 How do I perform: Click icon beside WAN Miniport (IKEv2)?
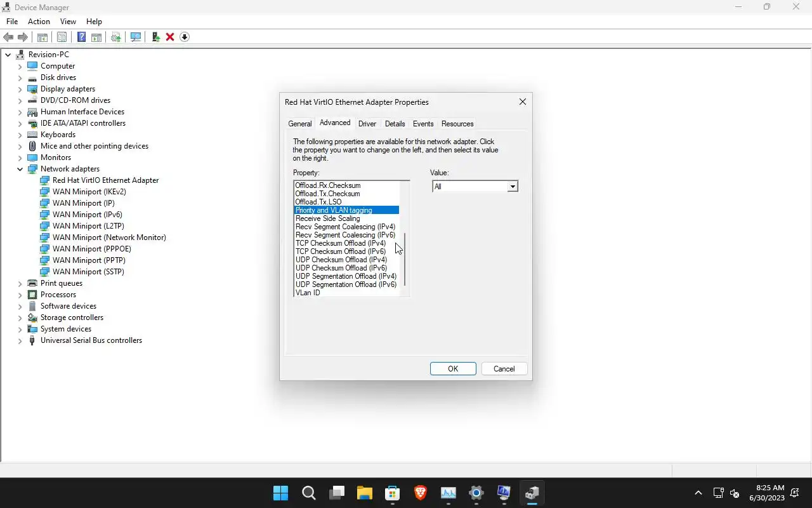[44, 192]
